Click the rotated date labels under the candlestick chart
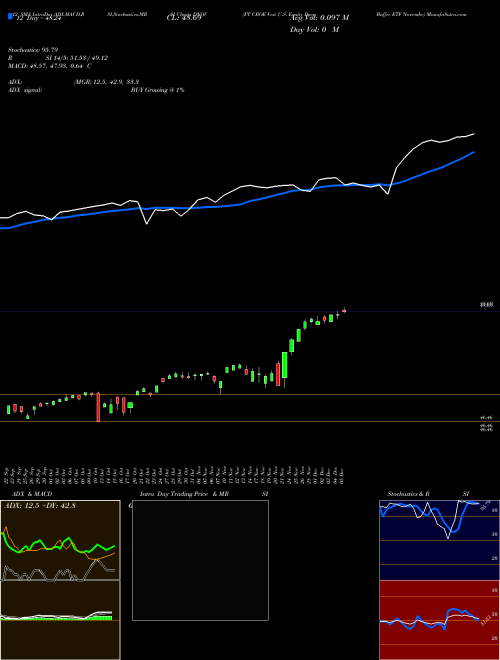 (x=176, y=476)
